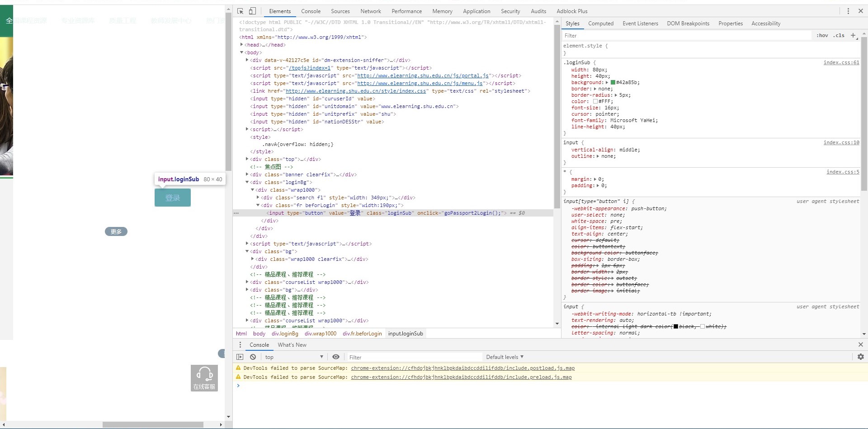Collapse the loginBg div node

pyautogui.click(x=247, y=182)
